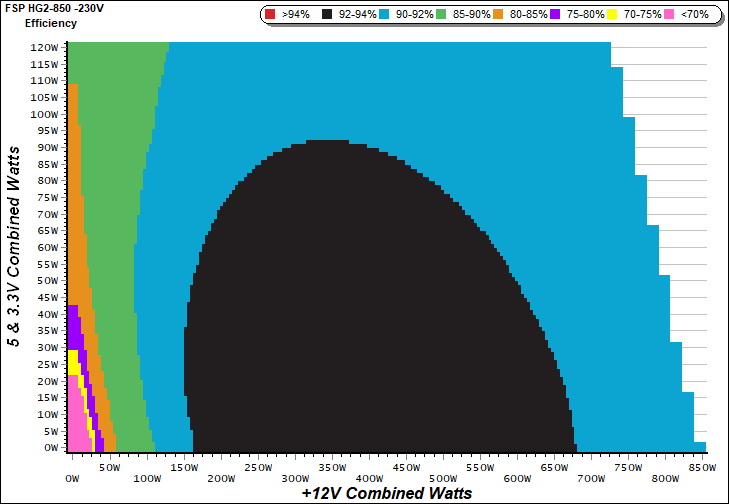
Task: Select the +12V Combined Watts axis label
Action: [386, 493]
